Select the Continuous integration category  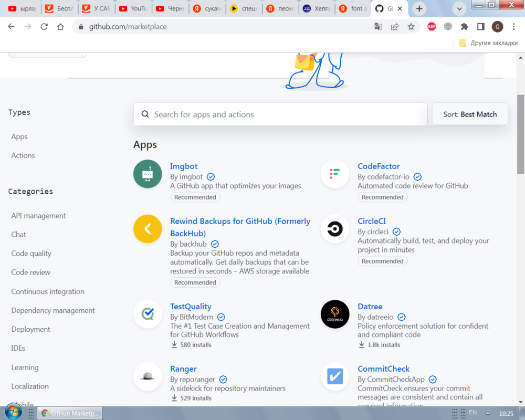[48, 291]
